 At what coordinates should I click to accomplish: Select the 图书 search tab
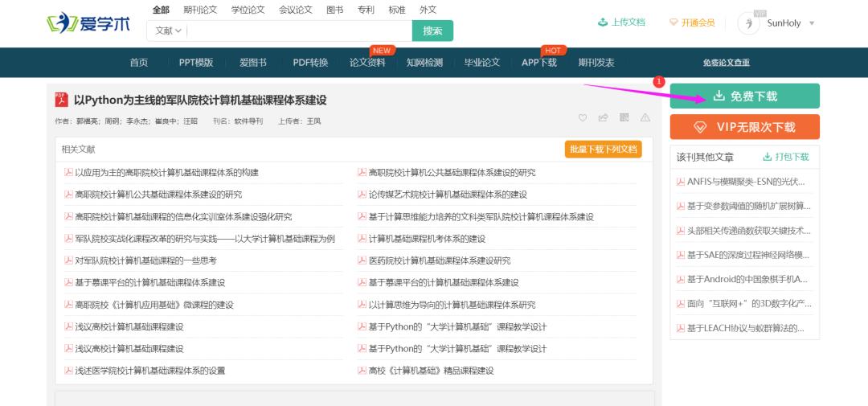point(335,10)
